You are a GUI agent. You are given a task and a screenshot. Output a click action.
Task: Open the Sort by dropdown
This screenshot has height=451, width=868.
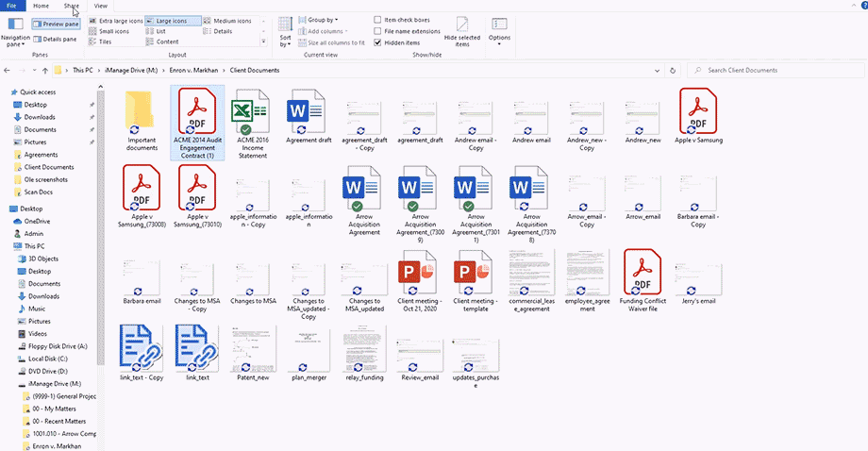coord(285,33)
